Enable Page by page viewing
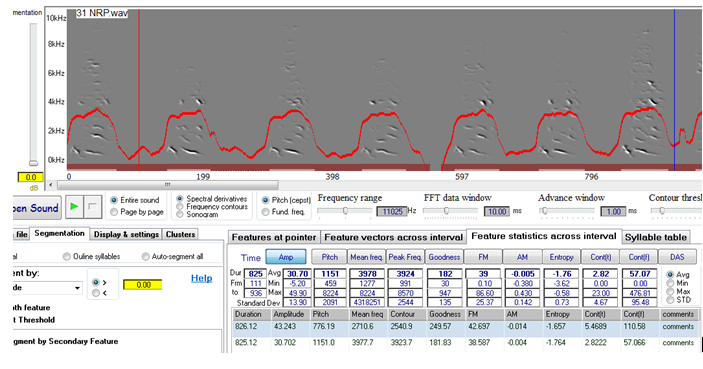 coord(114,212)
